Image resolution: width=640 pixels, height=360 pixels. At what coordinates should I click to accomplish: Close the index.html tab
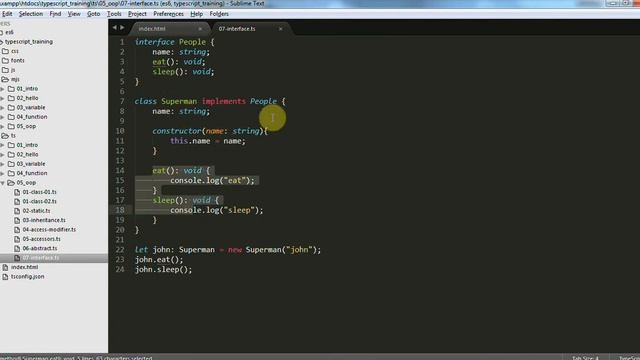(200, 29)
